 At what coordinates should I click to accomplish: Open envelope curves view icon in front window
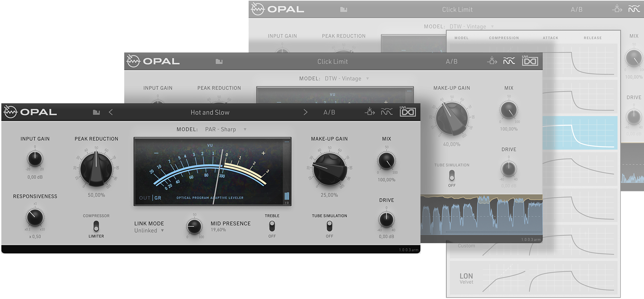tap(387, 112)
